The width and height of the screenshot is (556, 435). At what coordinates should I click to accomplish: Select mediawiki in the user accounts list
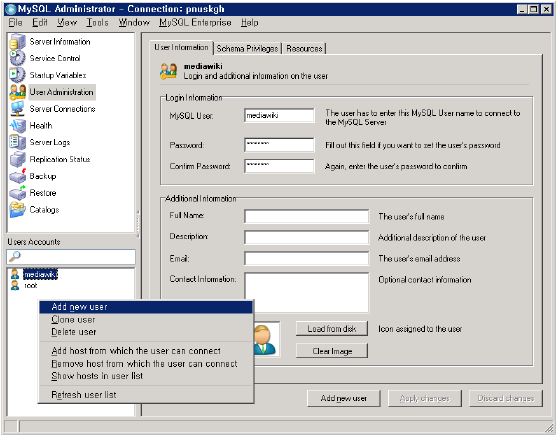coord(40,274)
